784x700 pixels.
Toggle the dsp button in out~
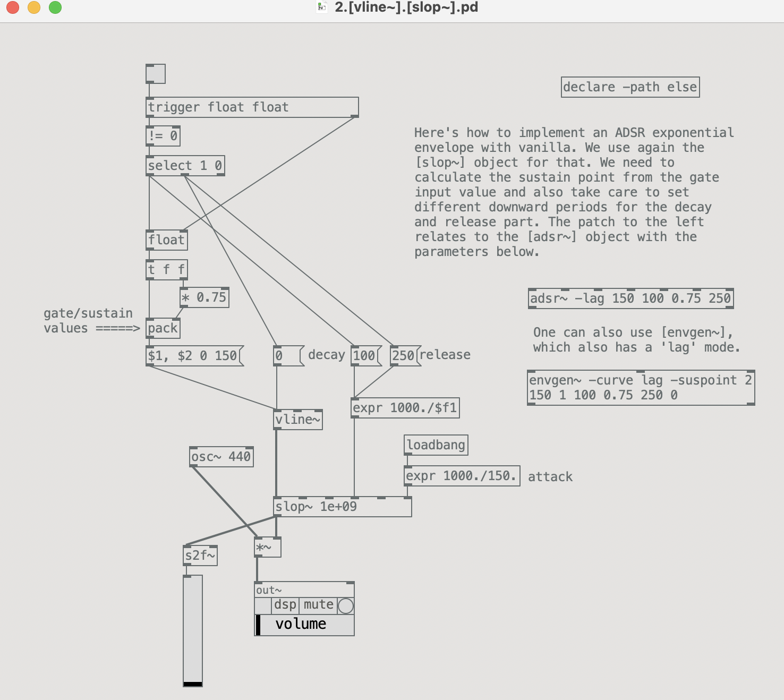(285, 605)
